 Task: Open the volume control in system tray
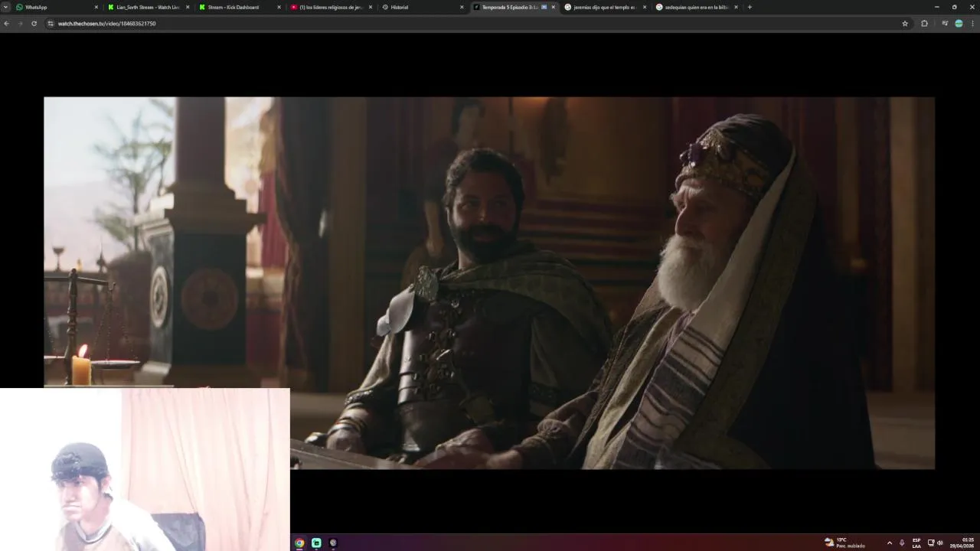tap(940, 543)
